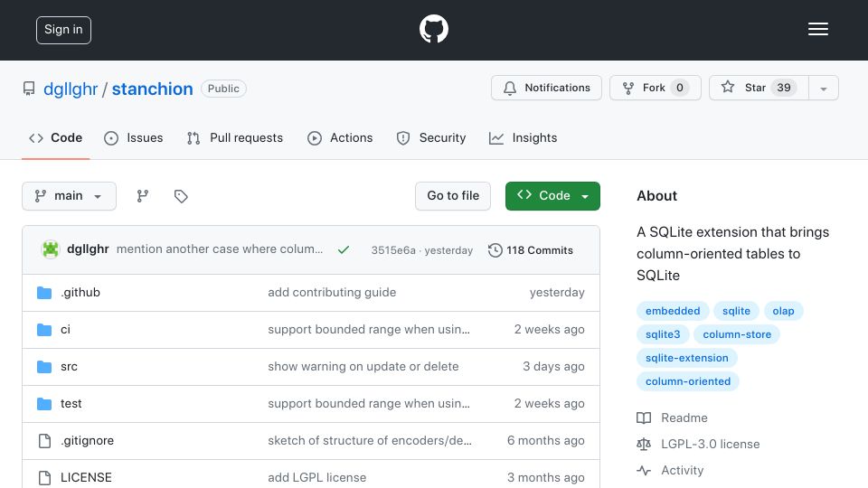Viewport: 868px width, 488px height.
Task: Select the olap topic tag
Action: (783, 311)
